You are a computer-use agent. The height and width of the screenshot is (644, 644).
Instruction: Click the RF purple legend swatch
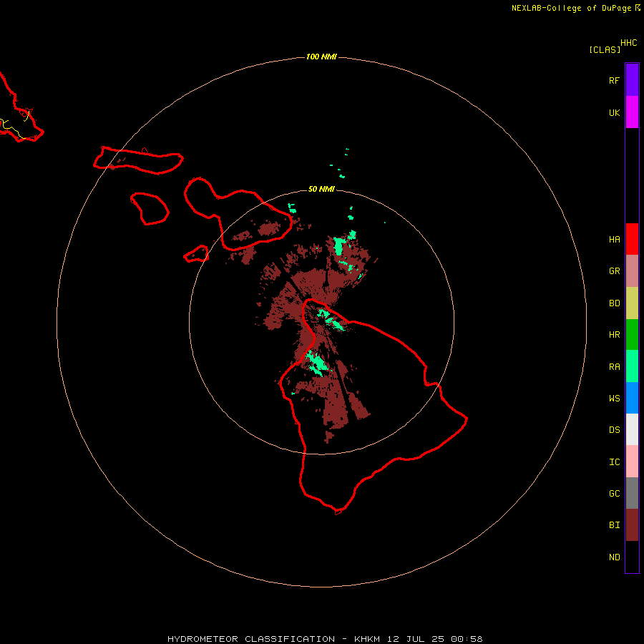click(632, 80)
